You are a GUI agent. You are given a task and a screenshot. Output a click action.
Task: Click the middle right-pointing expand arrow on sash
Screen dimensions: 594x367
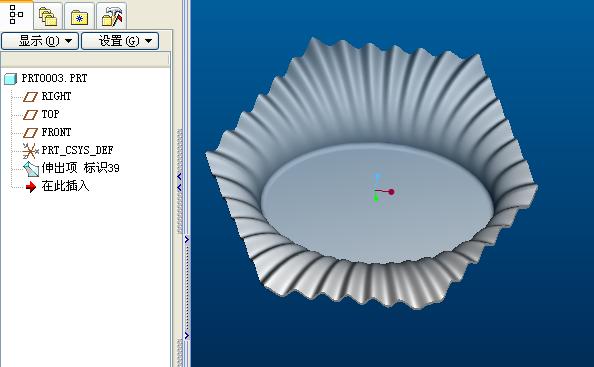(187, 239)
